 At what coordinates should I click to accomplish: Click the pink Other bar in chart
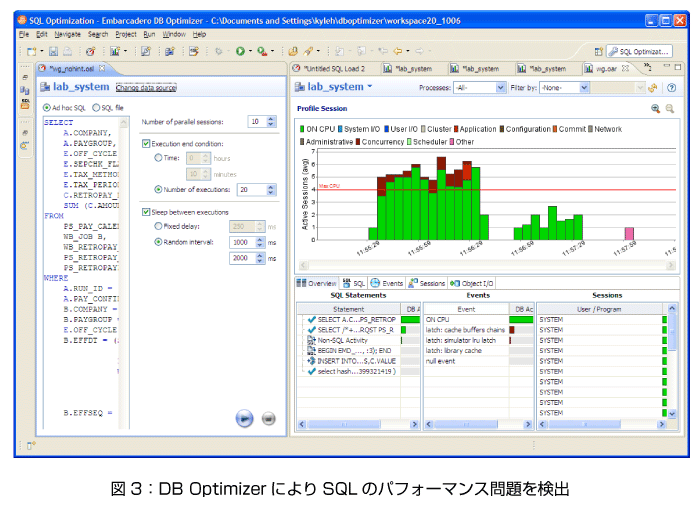tap(629, 233)
